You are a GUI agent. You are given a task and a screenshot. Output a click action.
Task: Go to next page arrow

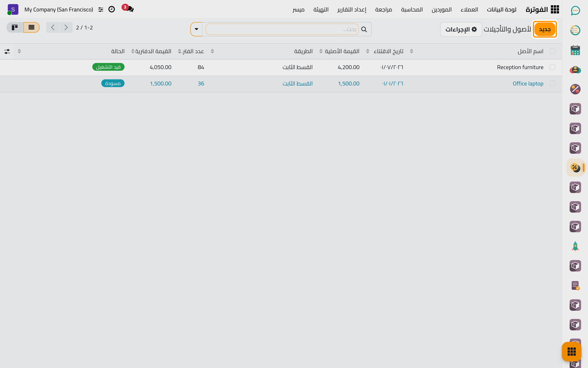point(66,28)
